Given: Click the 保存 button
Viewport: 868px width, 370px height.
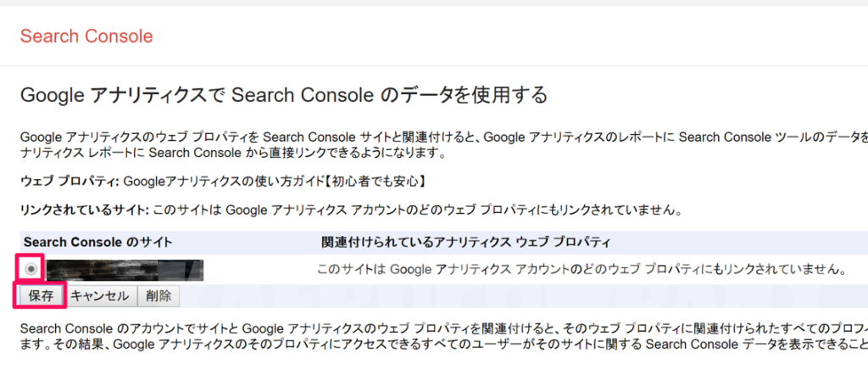Looking at the screenshot, I should click(41, 296).
